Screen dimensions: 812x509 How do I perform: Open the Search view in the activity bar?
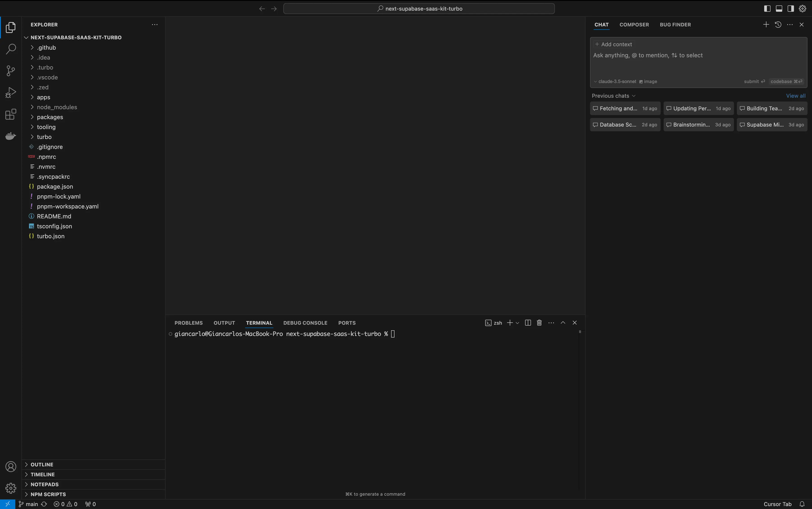tap(11, 49)
